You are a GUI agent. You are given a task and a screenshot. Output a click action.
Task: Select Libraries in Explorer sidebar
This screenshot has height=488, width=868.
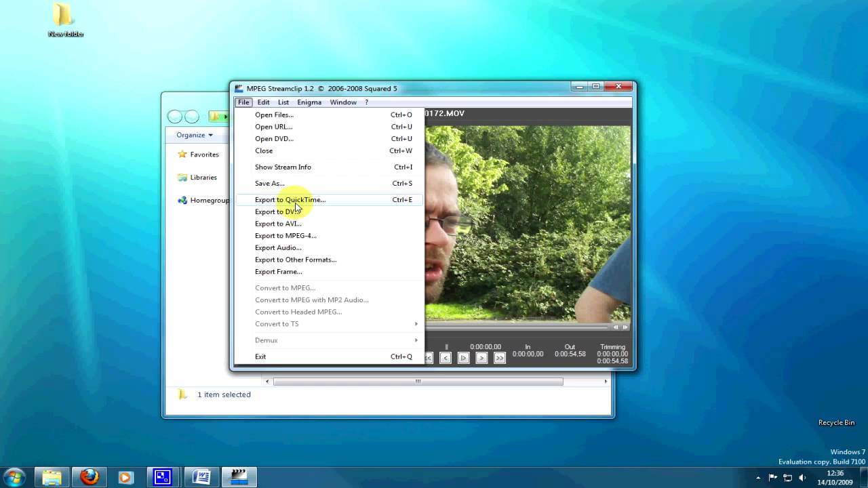[x=203, y=178]
